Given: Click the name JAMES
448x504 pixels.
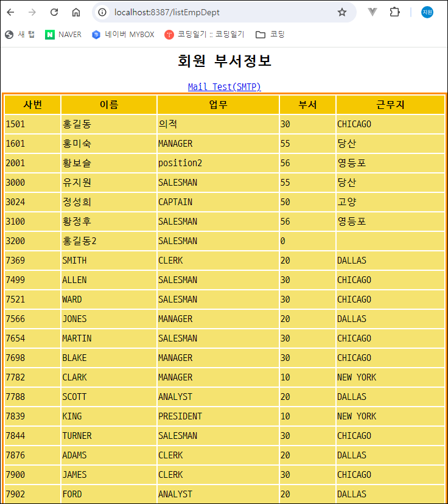Looking at the screenshot, I should [74, 475].
